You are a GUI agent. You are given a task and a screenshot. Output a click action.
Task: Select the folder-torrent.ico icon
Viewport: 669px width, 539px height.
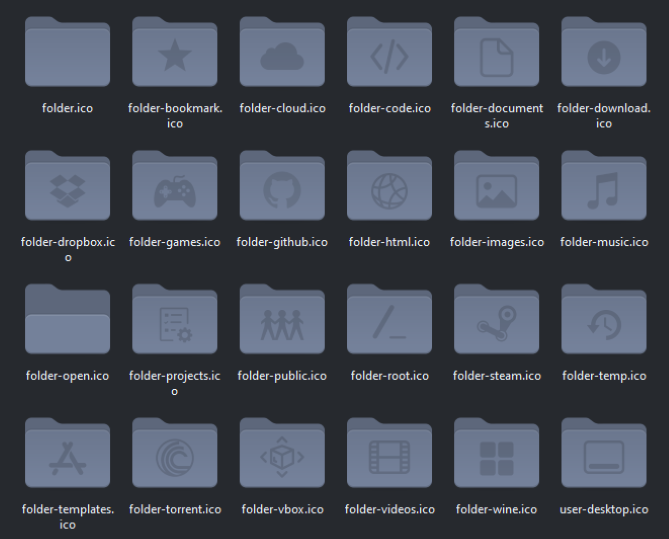[x=174, y=457]
